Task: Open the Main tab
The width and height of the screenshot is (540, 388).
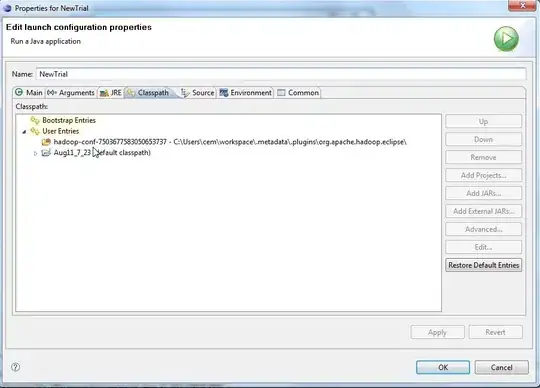Action: (x=29, y=93)
